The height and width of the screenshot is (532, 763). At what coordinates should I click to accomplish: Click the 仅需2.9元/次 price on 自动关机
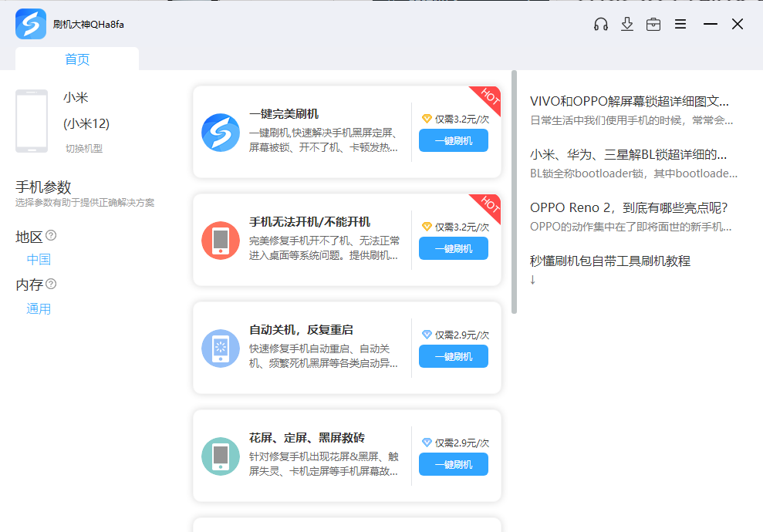click(462, 335)
